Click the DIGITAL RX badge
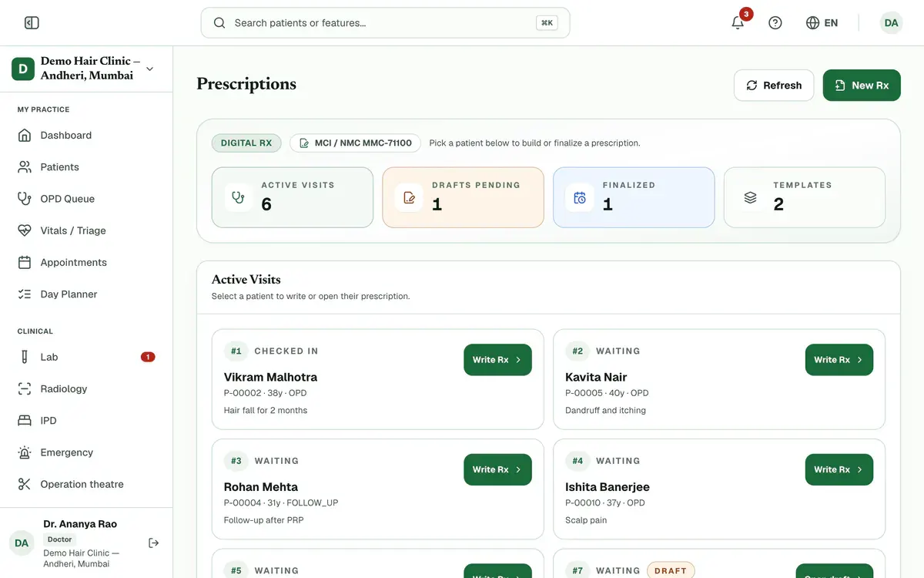Viewport: 924px width, 578px height. point(246,143)
